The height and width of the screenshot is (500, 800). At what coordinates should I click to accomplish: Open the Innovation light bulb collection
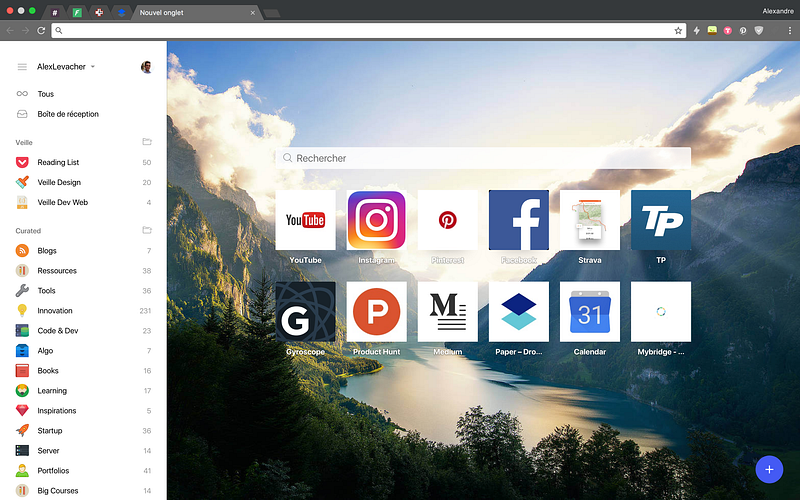pyautogui.click(x=22, y=310)
